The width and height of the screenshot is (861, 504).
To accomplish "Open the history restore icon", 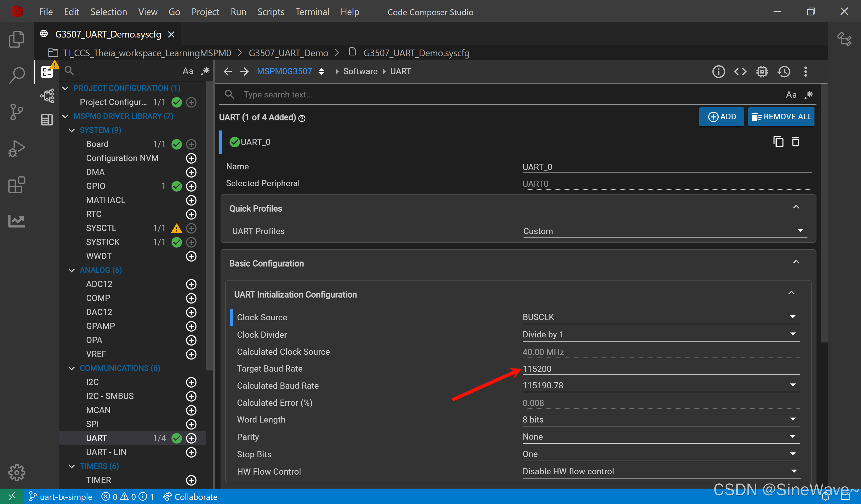I will click(784, 71).
